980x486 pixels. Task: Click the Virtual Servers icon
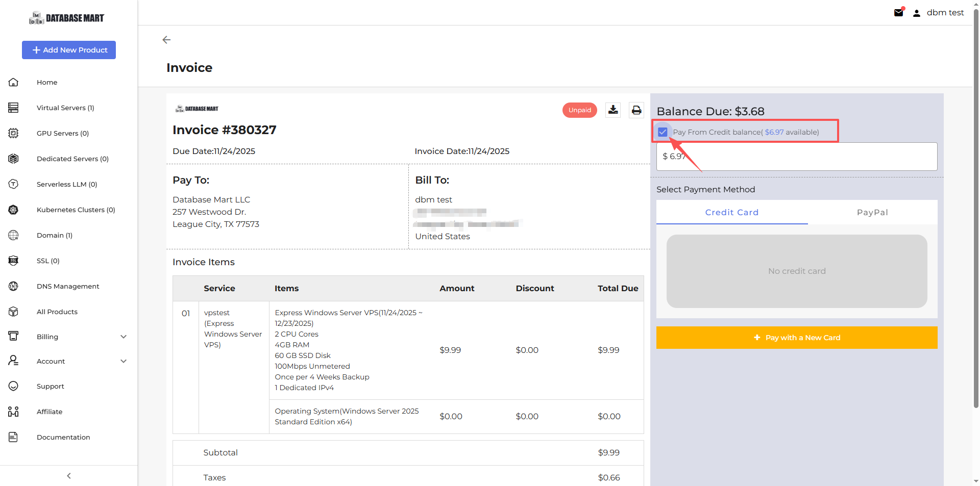pyautogui.click(x=13, y=108)
